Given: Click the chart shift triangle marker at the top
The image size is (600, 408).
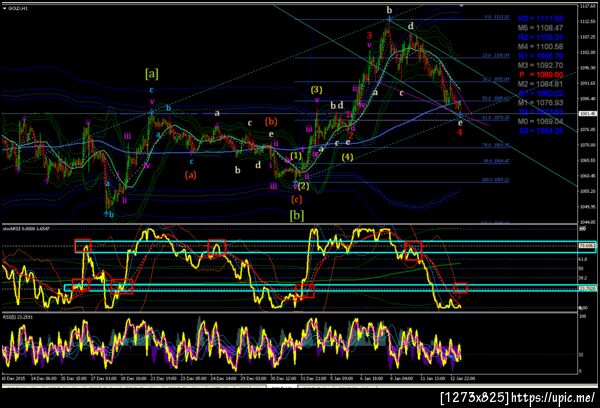Looking at the screenshot, I should (x=461, y=5).
